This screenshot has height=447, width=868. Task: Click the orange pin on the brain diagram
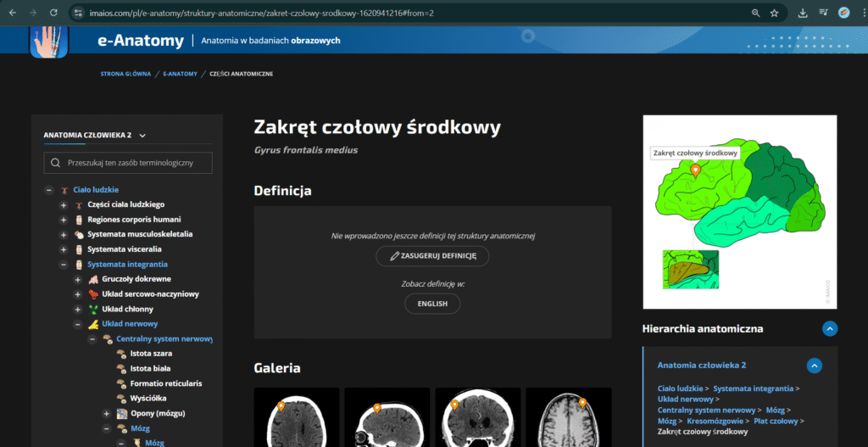(x=695, y=170)
